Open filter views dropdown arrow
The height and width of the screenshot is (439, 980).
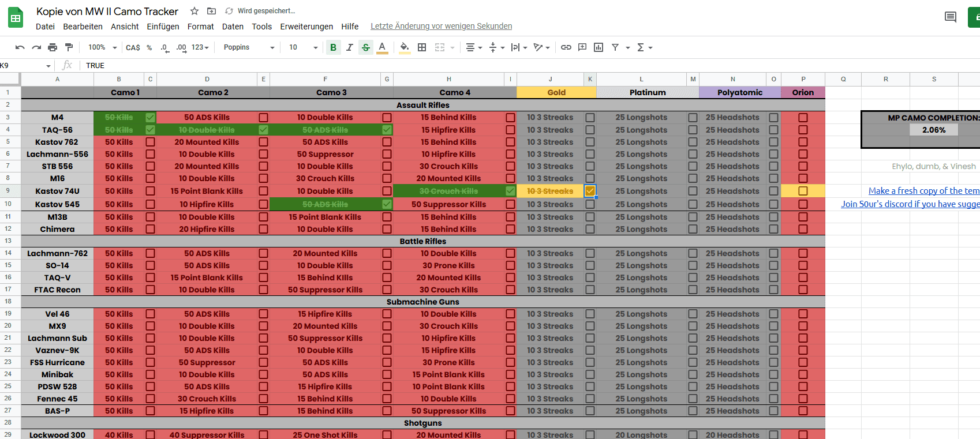[627, 48]
